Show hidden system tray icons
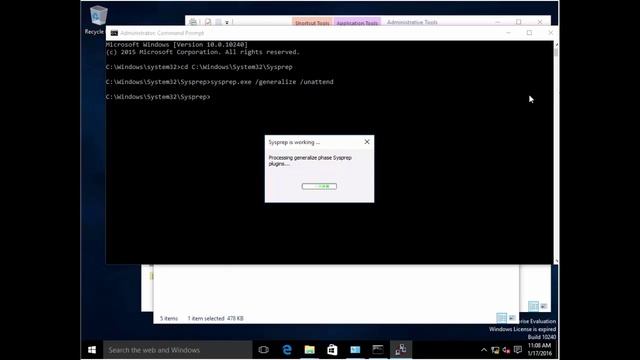The image size is (640, 360). 484,350
